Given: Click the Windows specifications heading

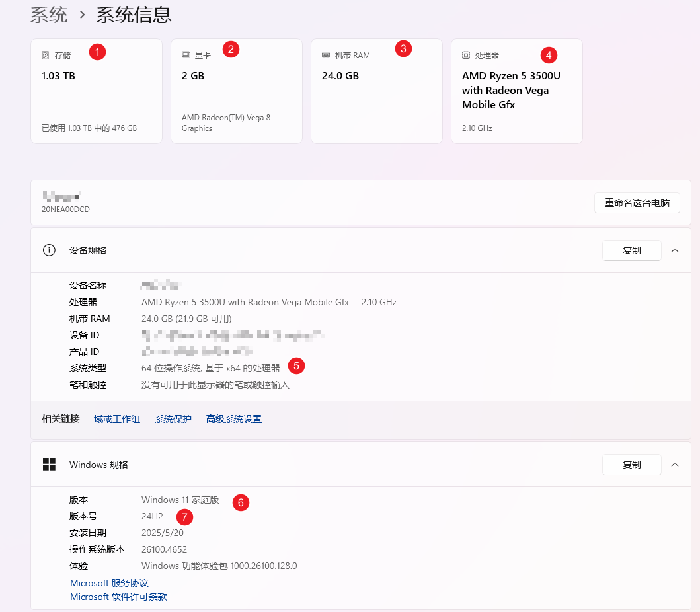Looking at the screenshot, I should tap(98, 465).
